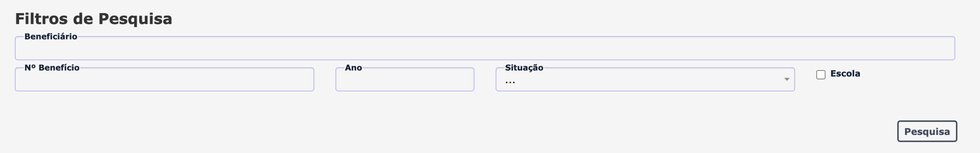Screen dimensions: 980x153
Task: Select the benefit number input box
Action: pyautogui.click(x=164, y=79)
